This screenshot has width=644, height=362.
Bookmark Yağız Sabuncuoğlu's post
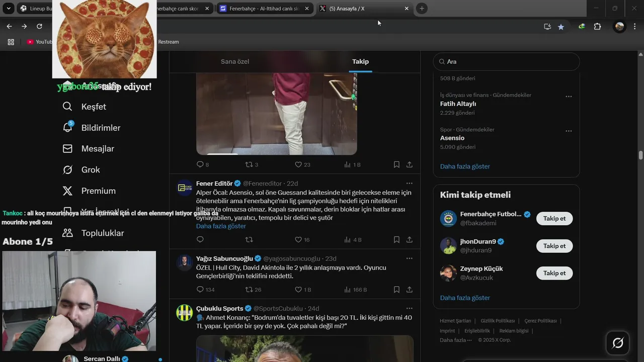click(x=396, y=290)
